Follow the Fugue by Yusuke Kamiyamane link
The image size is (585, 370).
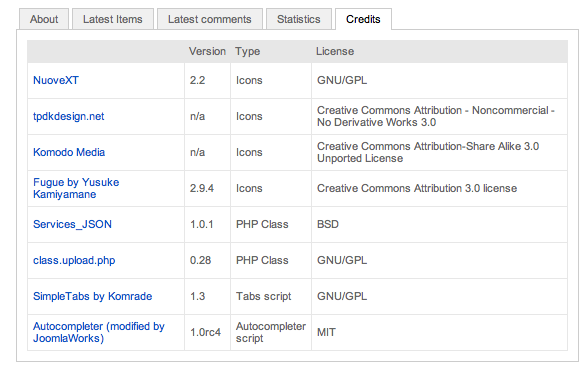tap(76, 188)
